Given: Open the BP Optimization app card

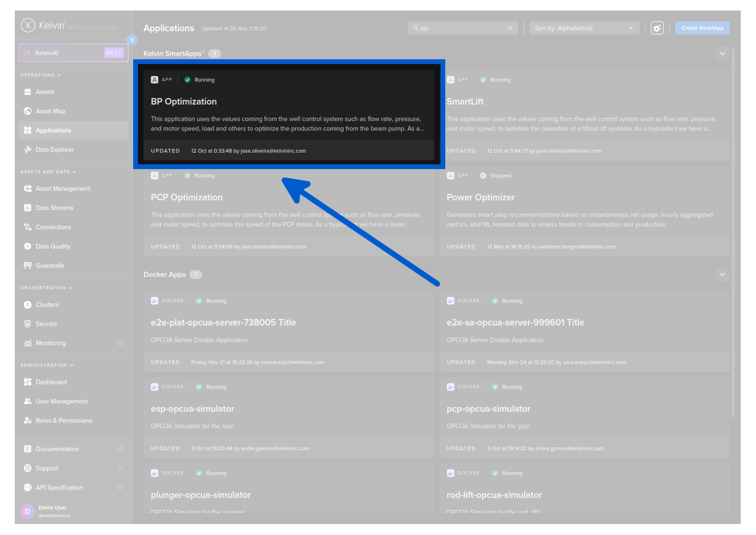Looking at the screenshot, I should tap(288, 115).
